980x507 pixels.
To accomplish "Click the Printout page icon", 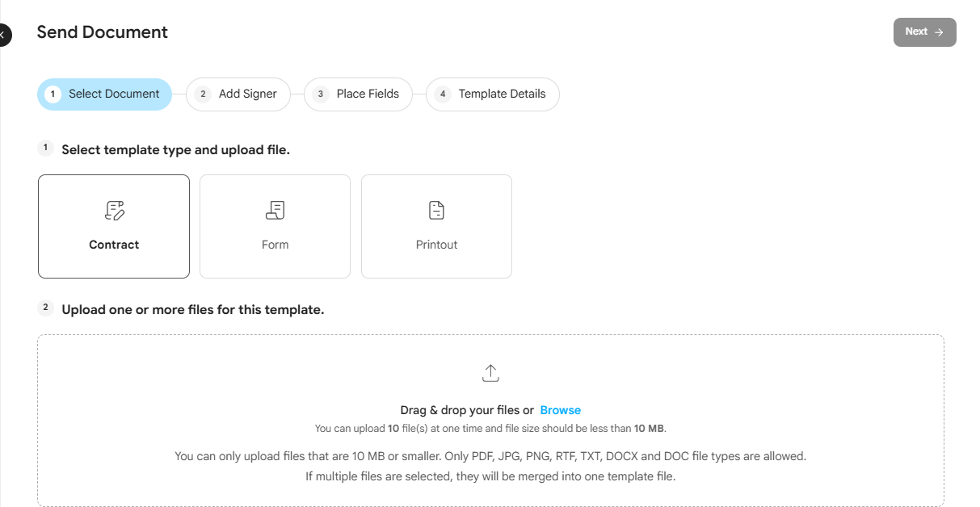I will pos(436,210).
